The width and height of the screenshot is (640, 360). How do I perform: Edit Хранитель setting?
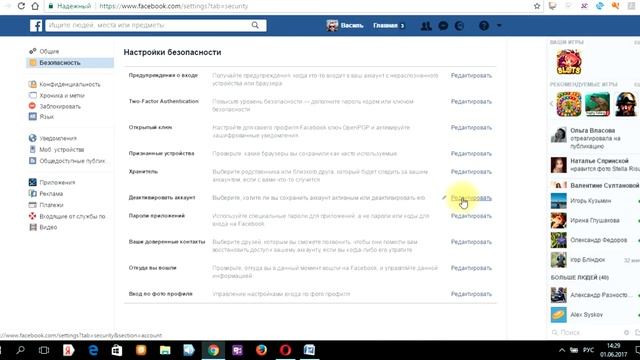pos(471,172)
